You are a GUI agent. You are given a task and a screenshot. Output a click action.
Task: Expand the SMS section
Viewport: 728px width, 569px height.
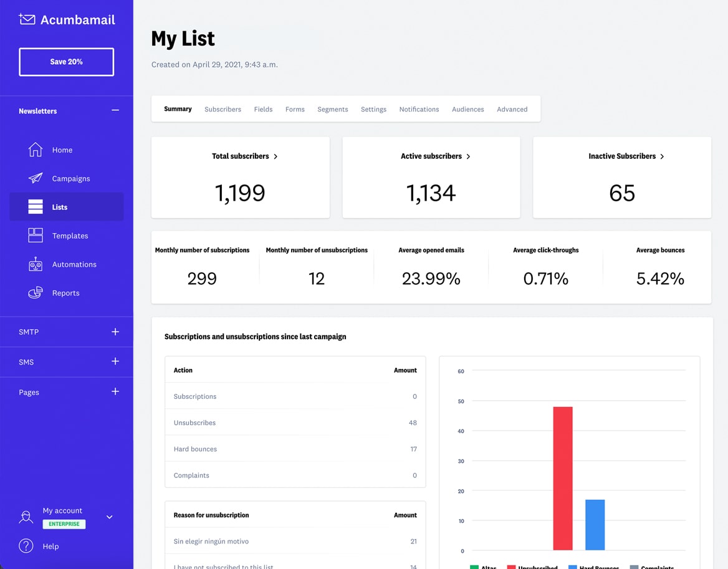tap(115, 361)
